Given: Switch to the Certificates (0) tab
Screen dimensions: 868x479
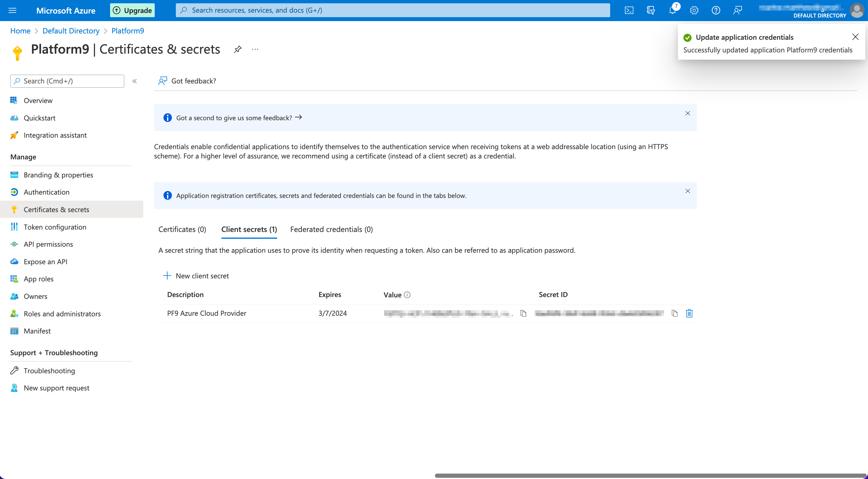Looking at the screenshot, I should [182, 229].
